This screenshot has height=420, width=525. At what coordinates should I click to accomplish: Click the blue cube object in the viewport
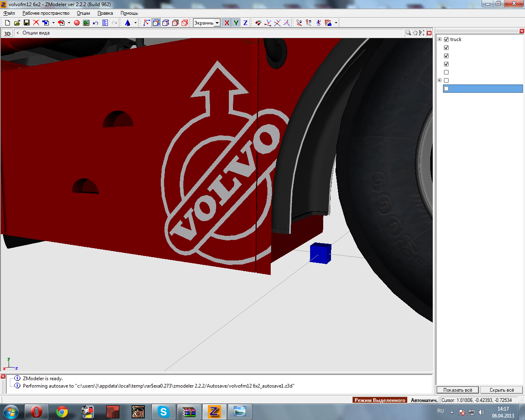coord(320,253)
